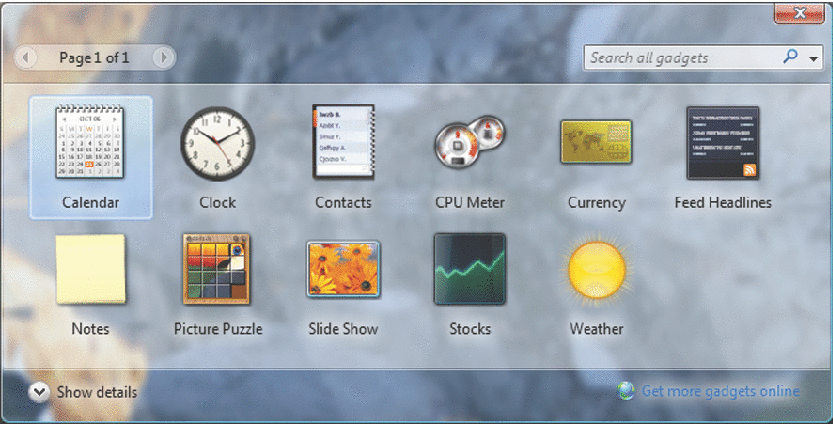Select the Calendar gadget icon
833x424 pixels.
click(90, 144)
